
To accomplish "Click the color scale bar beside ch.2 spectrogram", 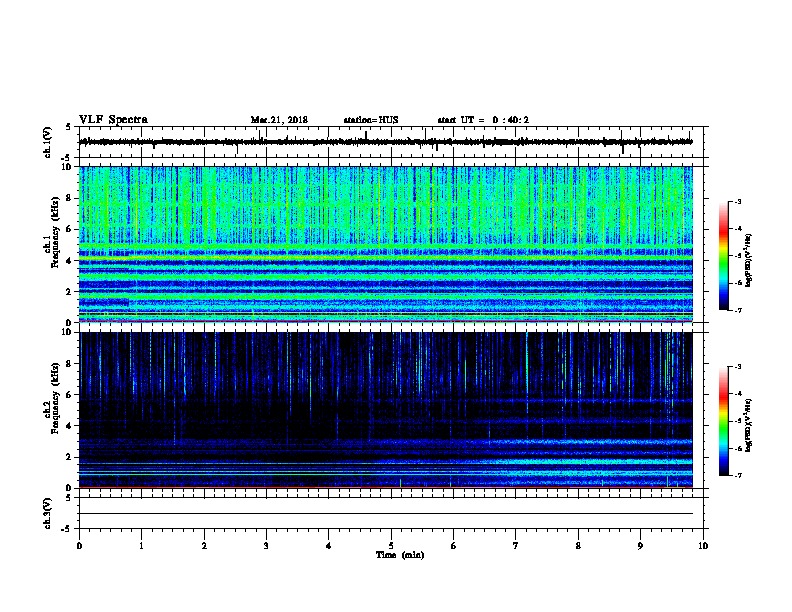I will point(723,421).
